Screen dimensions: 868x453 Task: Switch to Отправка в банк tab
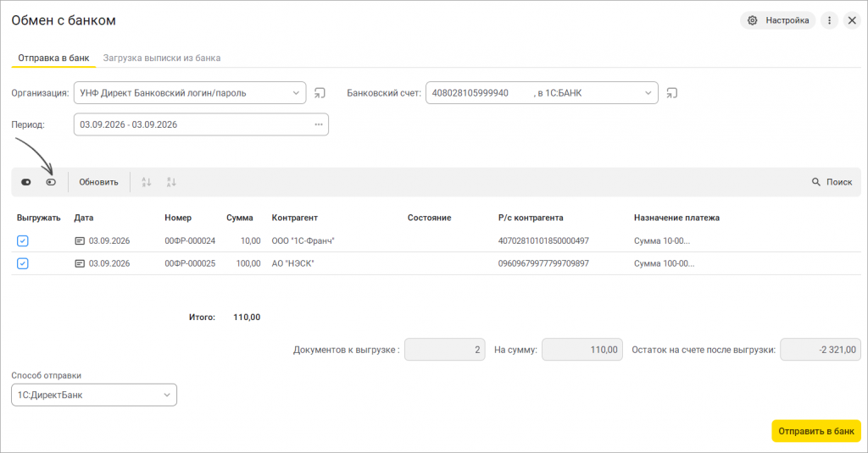(53, 58)
